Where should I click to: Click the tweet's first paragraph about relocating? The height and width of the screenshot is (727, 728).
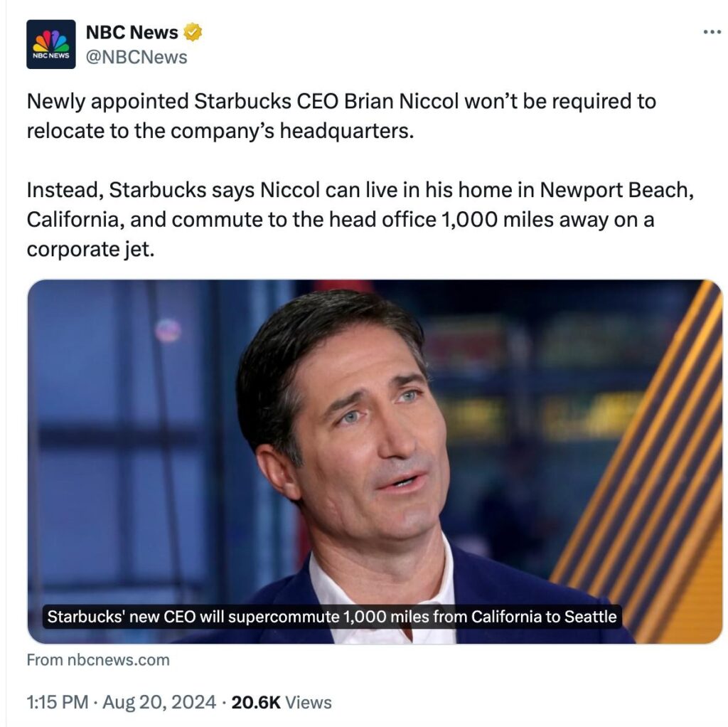[x=341, y=116]
